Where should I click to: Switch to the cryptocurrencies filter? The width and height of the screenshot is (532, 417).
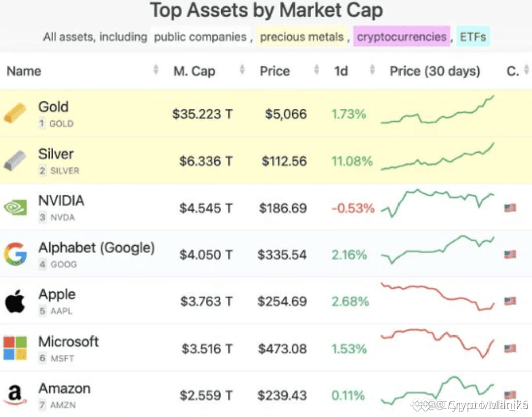coord(402,36)
